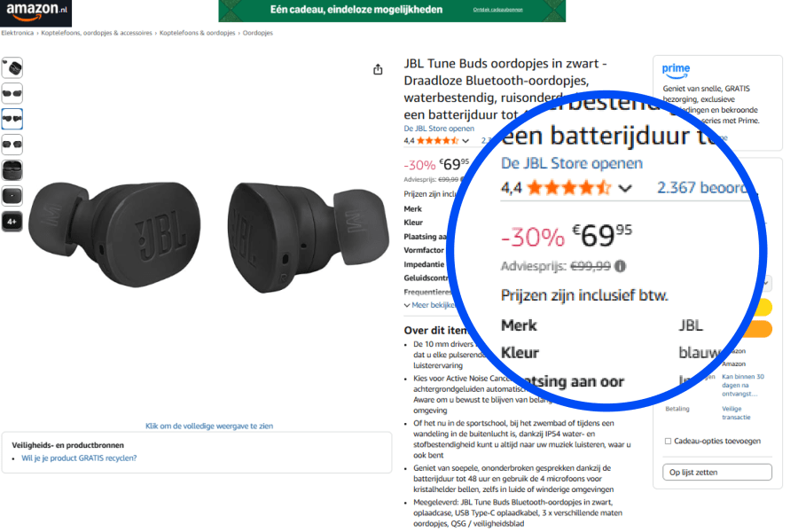Viewport: 798px width, 532px height.
Task: Click the share icon above product image
Action: [x=378, y=69]
